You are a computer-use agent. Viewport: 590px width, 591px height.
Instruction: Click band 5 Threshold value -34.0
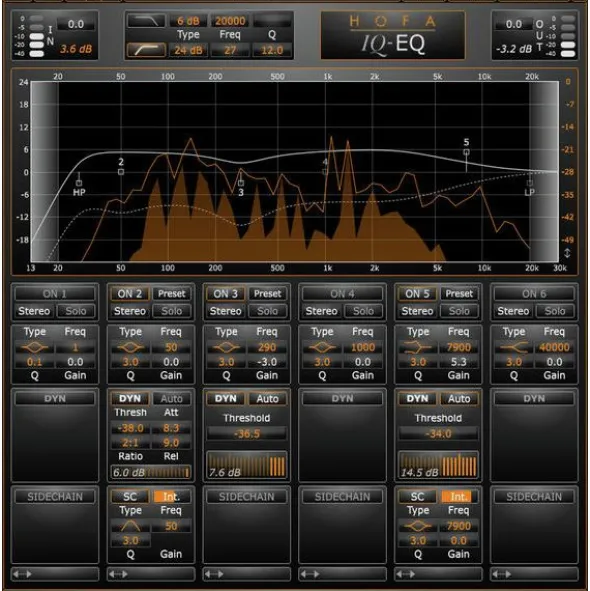(438, 433)
